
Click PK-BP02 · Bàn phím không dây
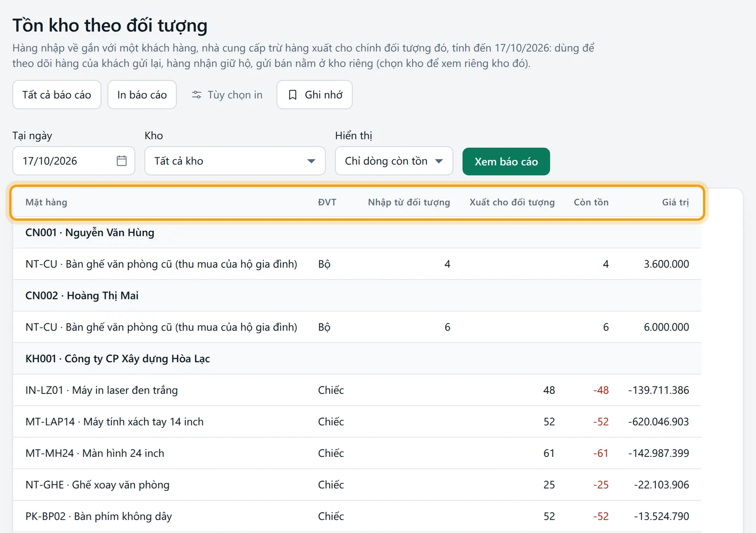tap(99, 516)
